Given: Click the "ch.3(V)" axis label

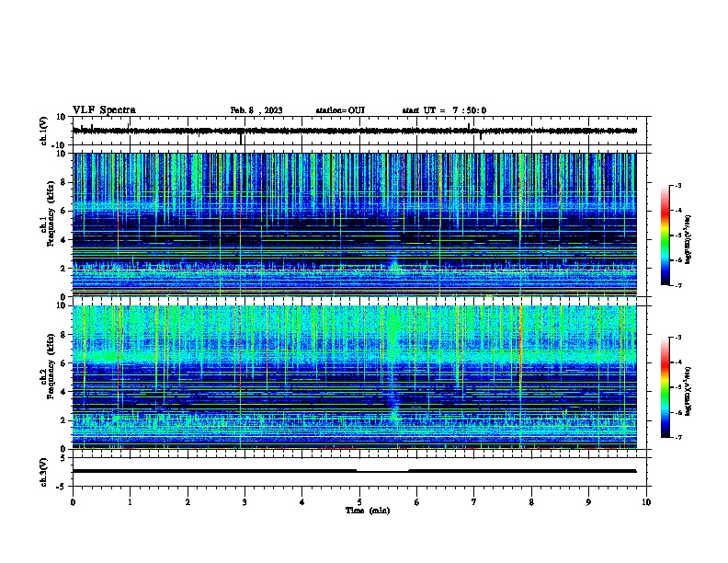Looking at the screenshot, I should coord(44,472).
